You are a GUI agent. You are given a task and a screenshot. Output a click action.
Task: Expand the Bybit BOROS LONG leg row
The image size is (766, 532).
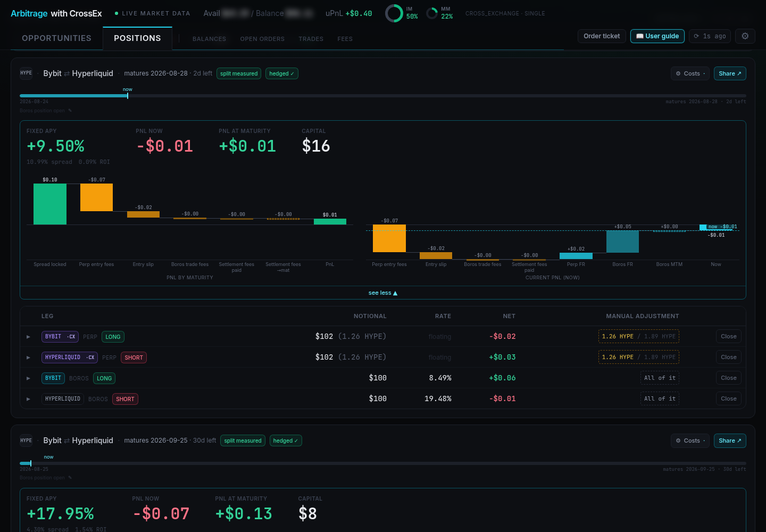(x=28, y=378)
